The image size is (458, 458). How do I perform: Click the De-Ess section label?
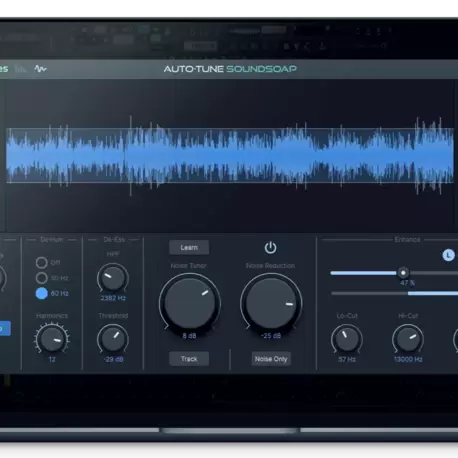click(114, 239)
